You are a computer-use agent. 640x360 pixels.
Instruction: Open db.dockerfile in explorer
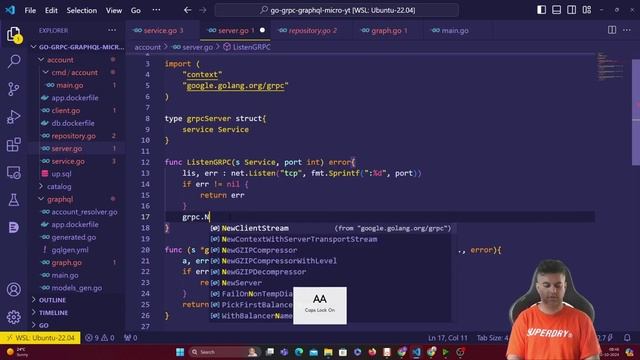pyautogui.click(x=78, y=123)
